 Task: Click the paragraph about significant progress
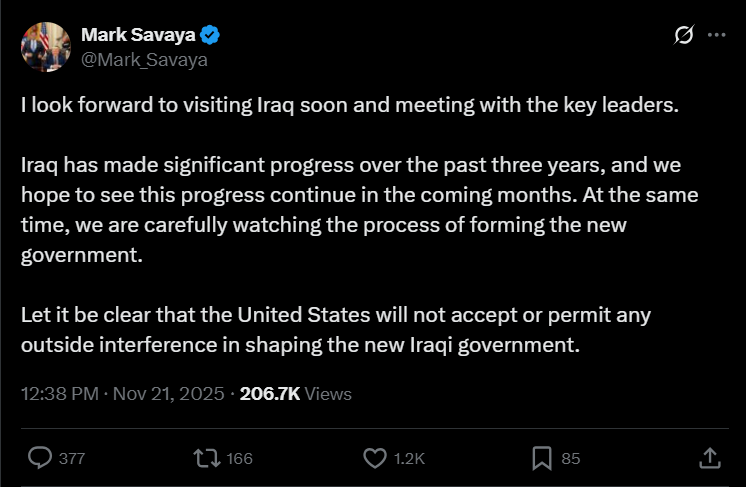point(360,209)
